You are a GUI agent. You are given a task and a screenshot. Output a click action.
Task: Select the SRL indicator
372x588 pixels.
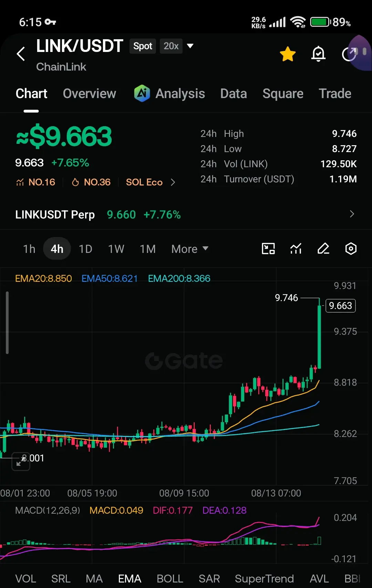(61, 579)
